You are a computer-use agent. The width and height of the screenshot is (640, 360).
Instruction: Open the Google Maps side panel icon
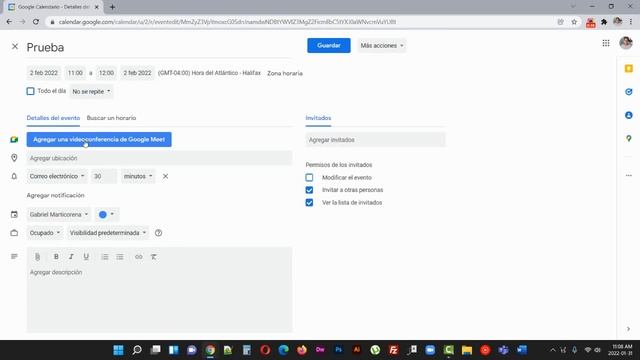pyautogui.click(x=629, y=139)
